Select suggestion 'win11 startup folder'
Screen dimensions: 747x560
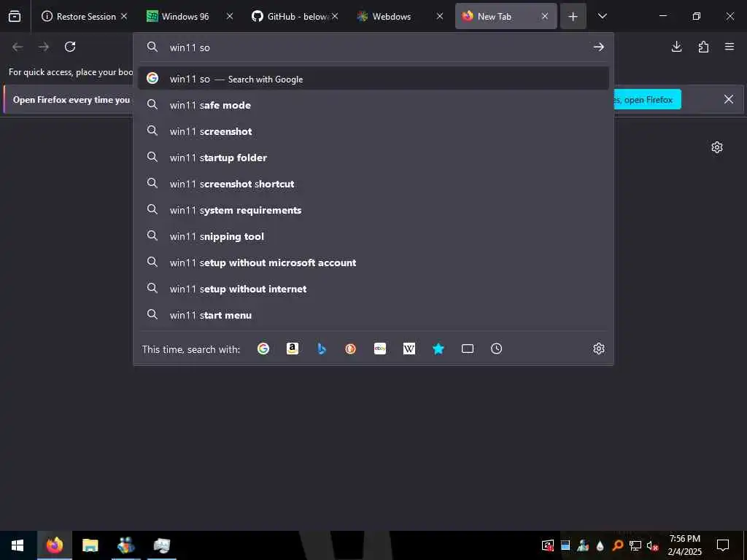click(x=373, y=157)
